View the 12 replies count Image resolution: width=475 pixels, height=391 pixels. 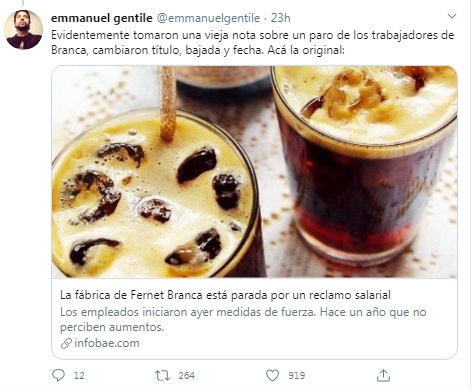(x=79, y=376)
